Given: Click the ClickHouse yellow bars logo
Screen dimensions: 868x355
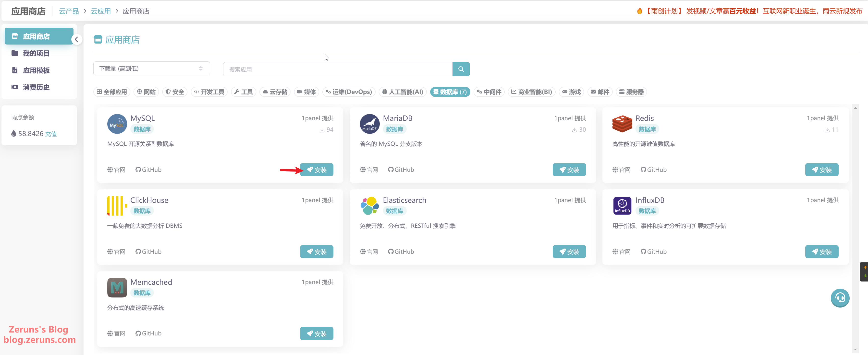Looking at the screenshot, I should pyautogui.click(x=117, y=206).
